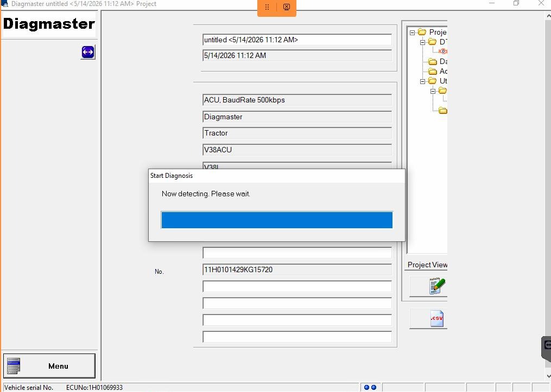551x392 pixels.
Task: Click the field containing Diagmaster
Action: point(297,117)
